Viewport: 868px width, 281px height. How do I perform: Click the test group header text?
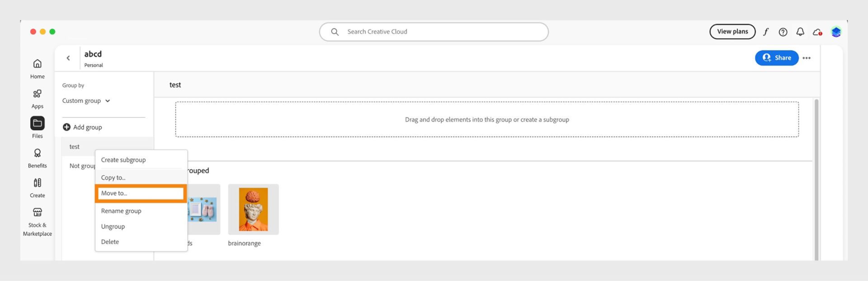(175, 85)
